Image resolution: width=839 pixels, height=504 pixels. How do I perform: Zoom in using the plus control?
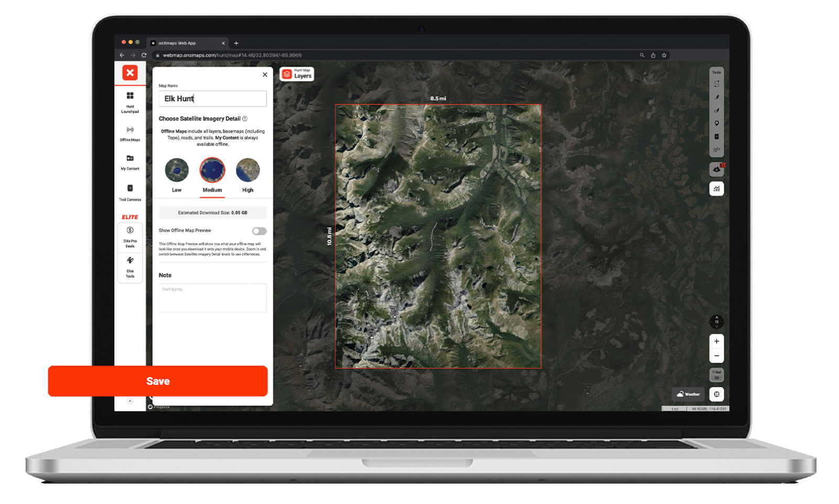coord(716,341)
